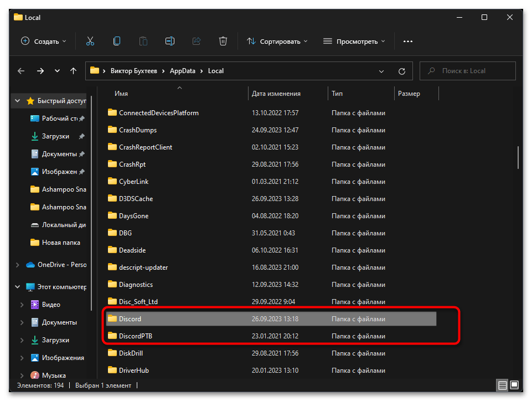Sort by the Дата изменения column header

point(276,94)
